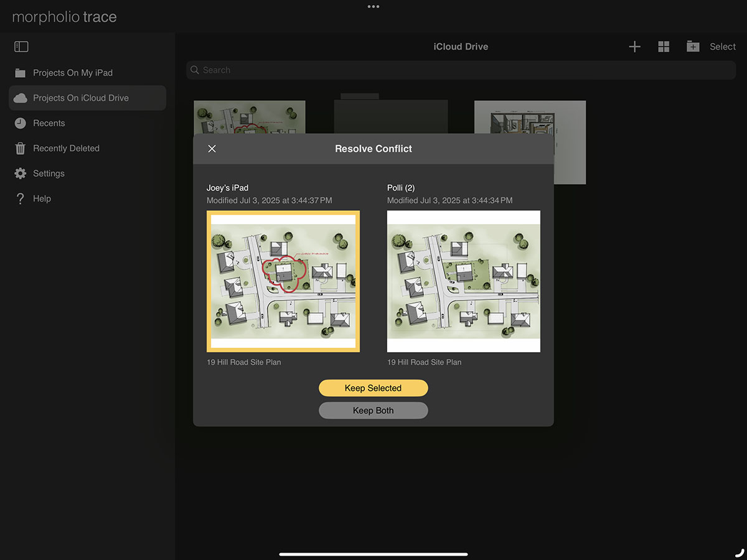The image size is (747, 560).
Task: Tap the three-dot multitasking menu at top
Action: [374, 7]
